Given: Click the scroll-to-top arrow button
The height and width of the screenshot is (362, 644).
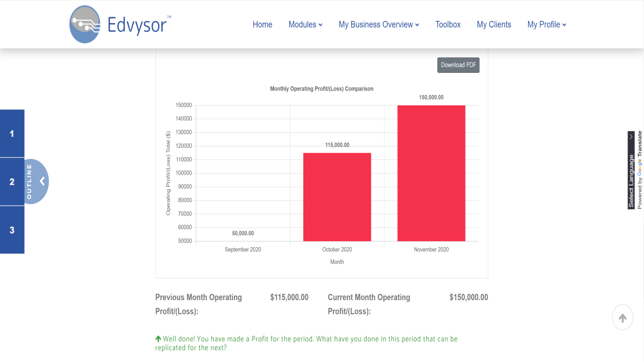Looking at the screenshot, I should point(622,318).
